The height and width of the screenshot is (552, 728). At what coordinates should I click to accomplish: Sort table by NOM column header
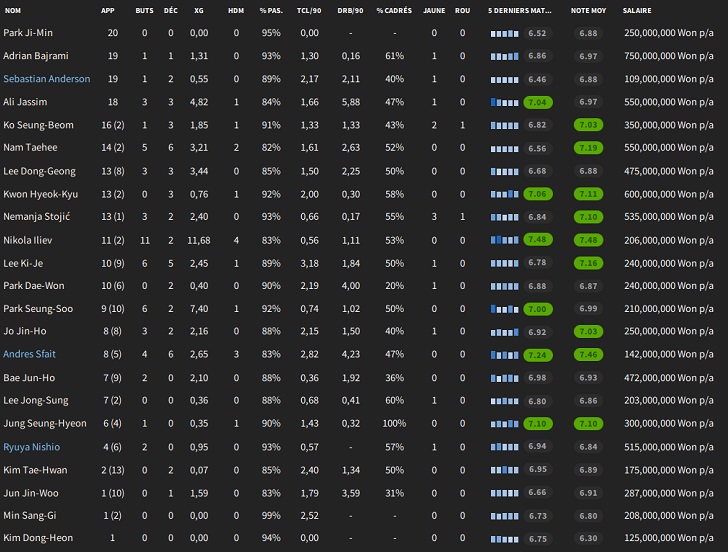point(13,10)
